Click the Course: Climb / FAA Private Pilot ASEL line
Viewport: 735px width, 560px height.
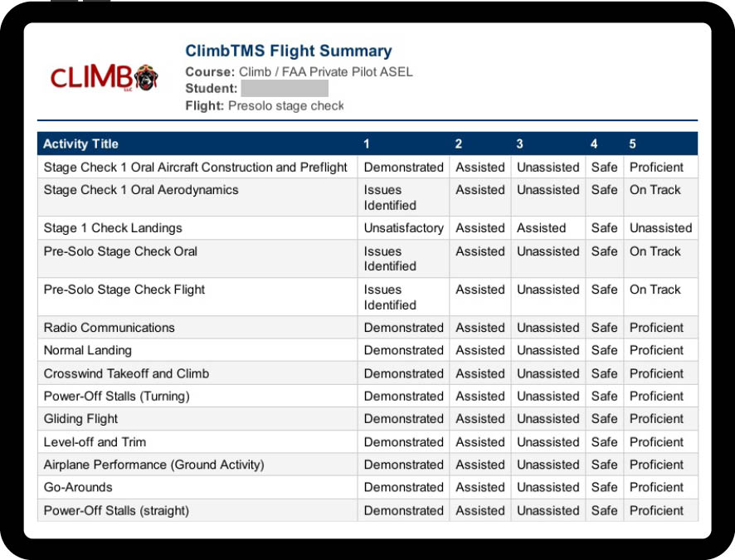pyautogui.click(x=299, y=71)
